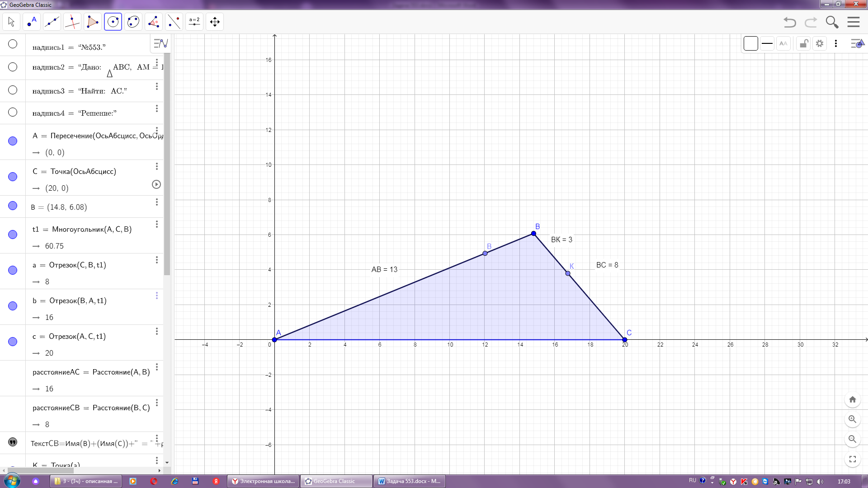Select the Point tool
Screen dimensions: 868x488
pyautogui.click(x=32, y=22)
